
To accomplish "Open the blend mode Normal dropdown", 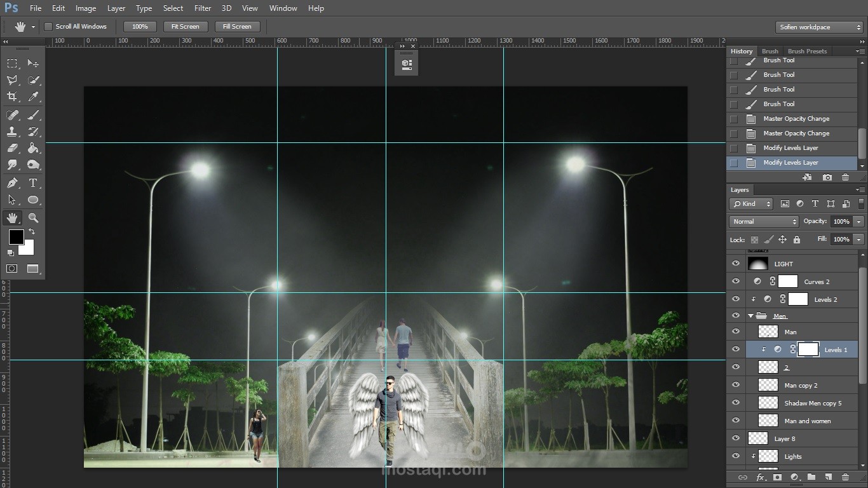I will click(x=764, y=222).
